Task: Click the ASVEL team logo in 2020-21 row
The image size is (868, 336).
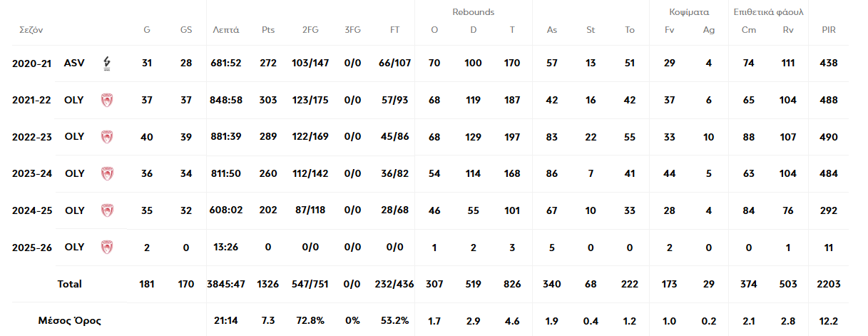Action: click(107, 63)
